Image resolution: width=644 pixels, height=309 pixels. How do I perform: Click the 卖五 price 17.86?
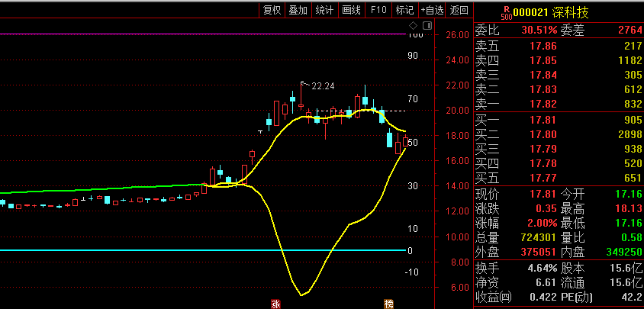tap(543, 46)
